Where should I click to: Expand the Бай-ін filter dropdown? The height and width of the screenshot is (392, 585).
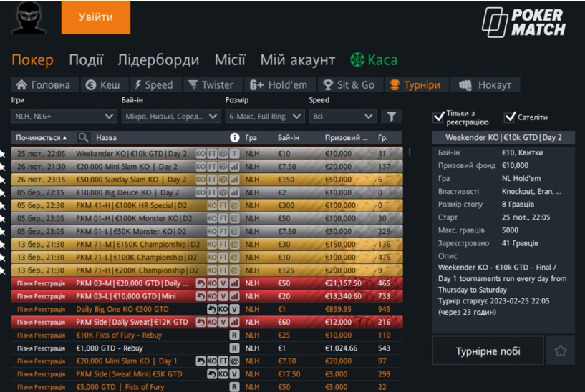[170, 116]
